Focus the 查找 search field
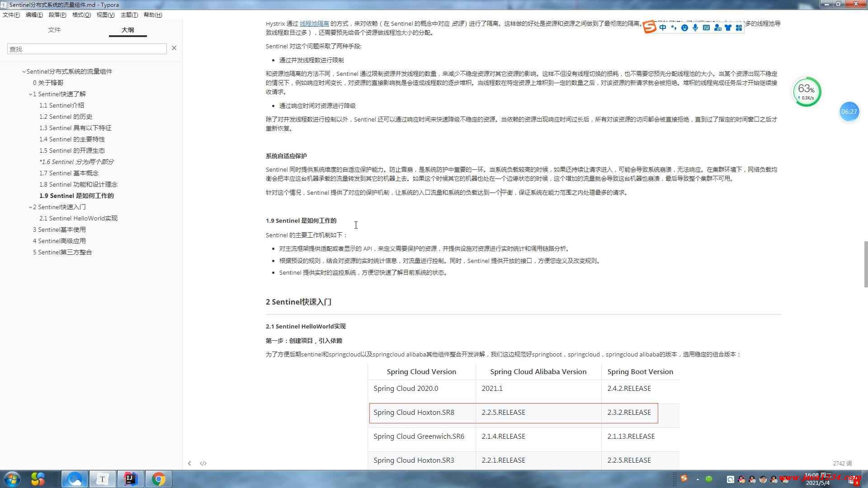 point(87,49)
